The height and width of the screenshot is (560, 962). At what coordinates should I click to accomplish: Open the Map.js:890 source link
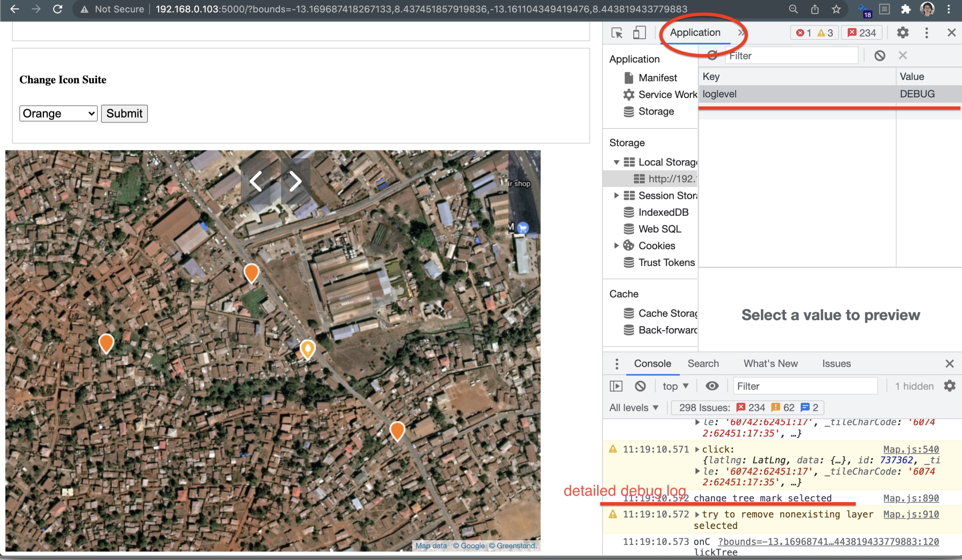(x=911, y=498)
